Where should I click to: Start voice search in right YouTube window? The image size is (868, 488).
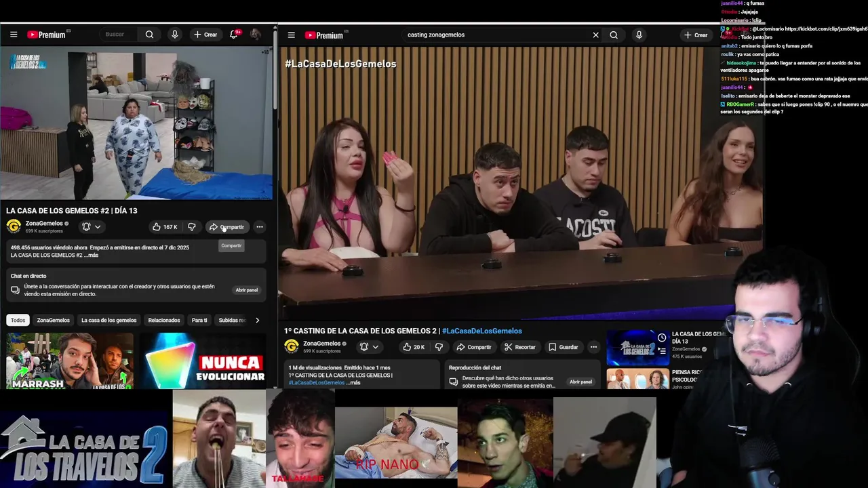pos(639,35)
